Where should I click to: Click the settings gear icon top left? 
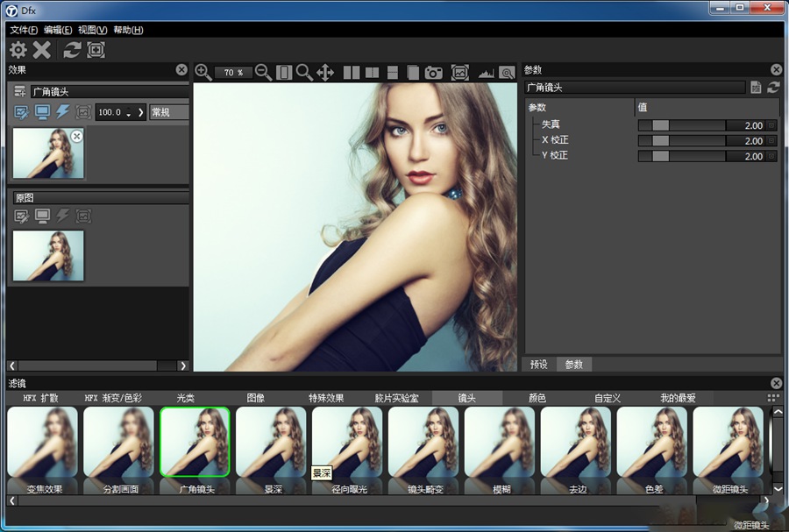(18, 50)
